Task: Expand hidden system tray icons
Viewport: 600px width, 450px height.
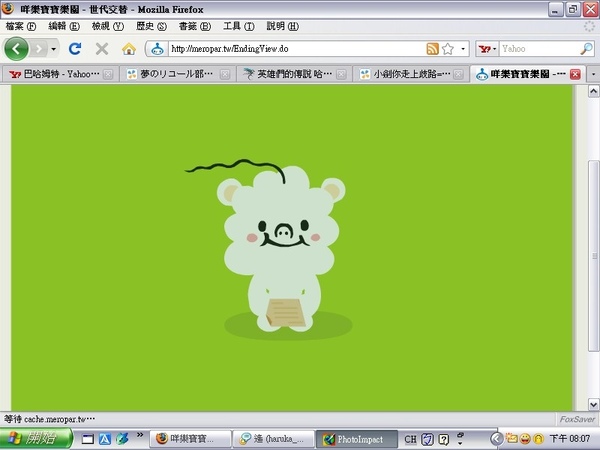Action: pos(496,439)
